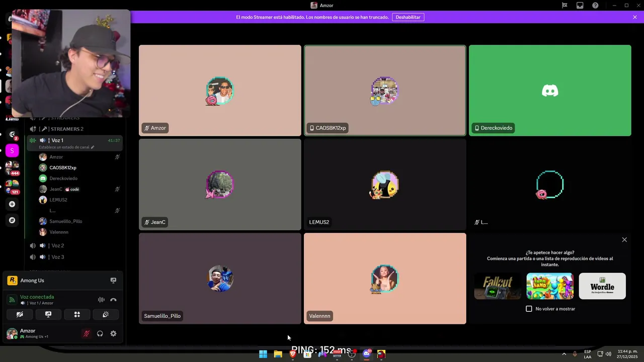Select Valennnn's video tile

(385, 279)
